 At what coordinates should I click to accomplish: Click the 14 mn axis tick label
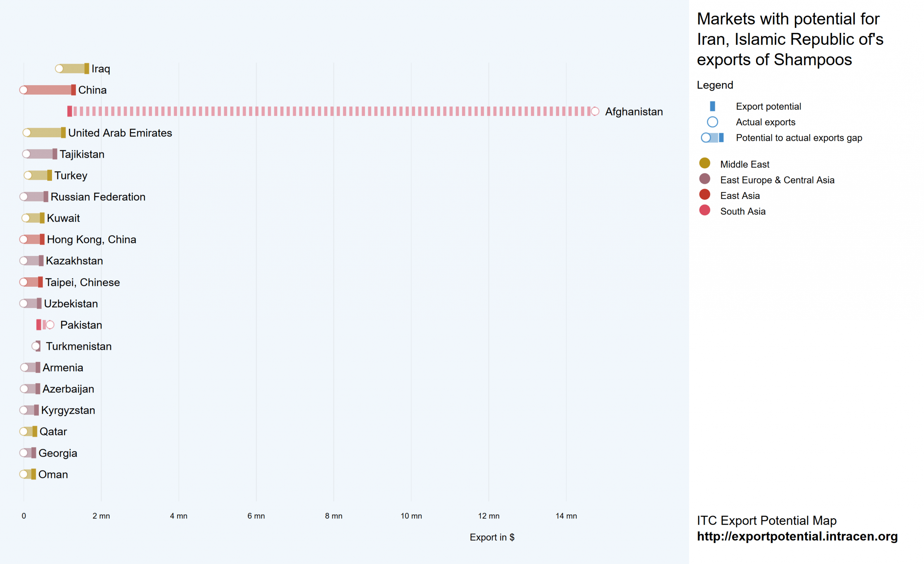tap(566, 516)
